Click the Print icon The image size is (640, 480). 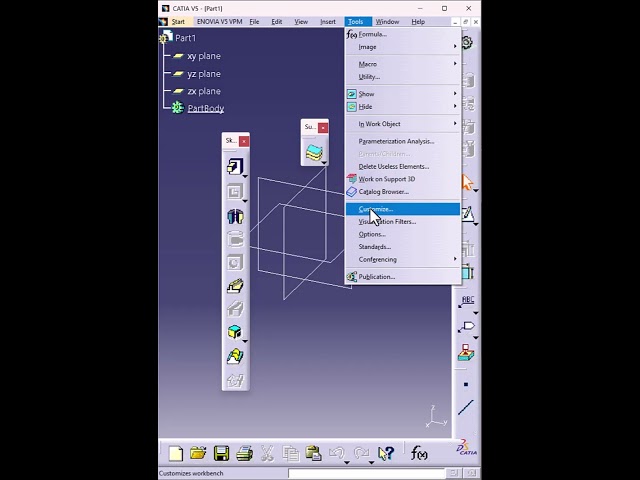[x=244, y=453]
